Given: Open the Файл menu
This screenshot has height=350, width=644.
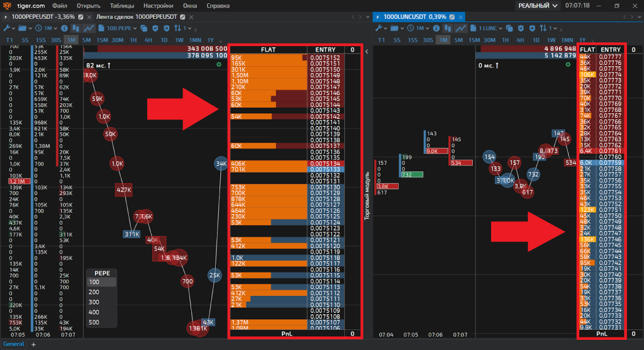Looking at the screenshot, I should [60, 6].
